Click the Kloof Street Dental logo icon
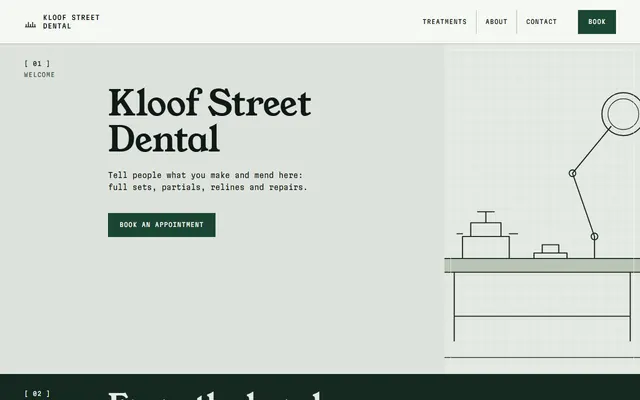 [x=30, y=25]
